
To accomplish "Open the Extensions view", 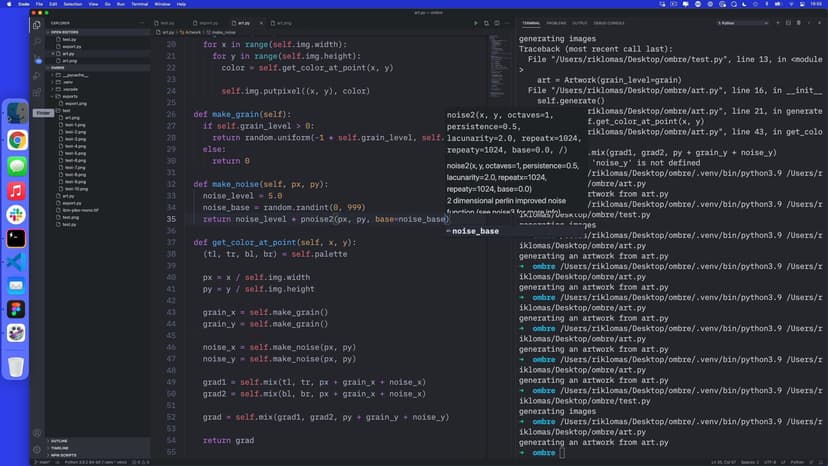I will [x=37, y=91].
